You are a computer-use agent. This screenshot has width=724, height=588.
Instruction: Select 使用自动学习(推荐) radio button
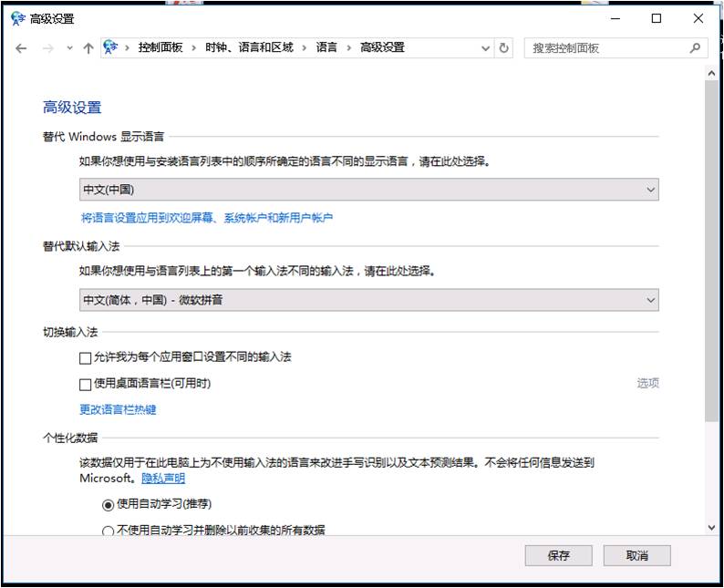(109, 504)
